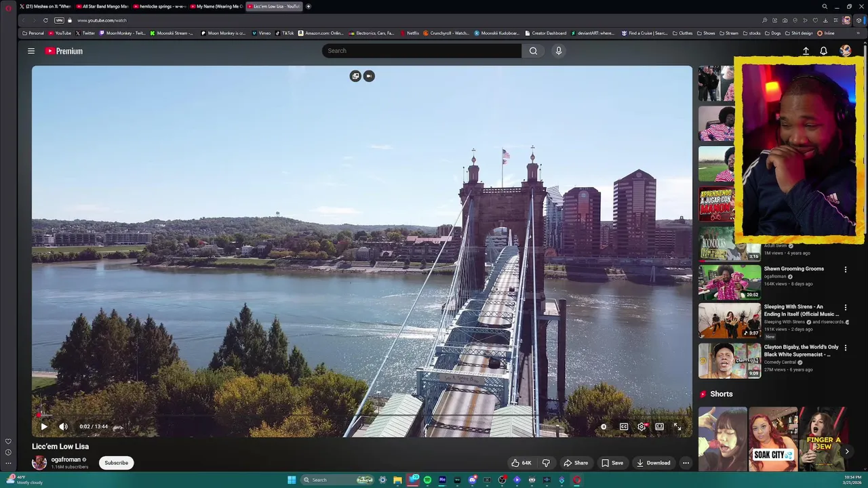Open the Creator Dashboard bookmark
This screenshot has width=868, height=488.
[x=545, y=33]
